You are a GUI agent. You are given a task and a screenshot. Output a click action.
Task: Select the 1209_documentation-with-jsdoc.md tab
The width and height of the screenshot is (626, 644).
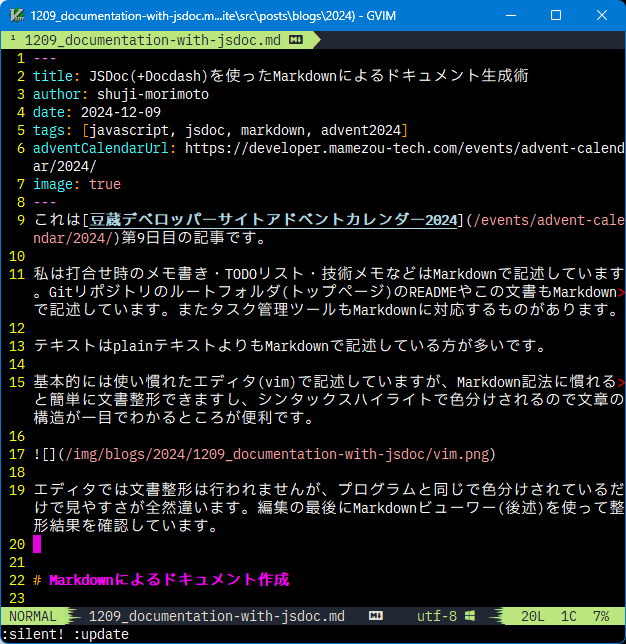(150, 40)
